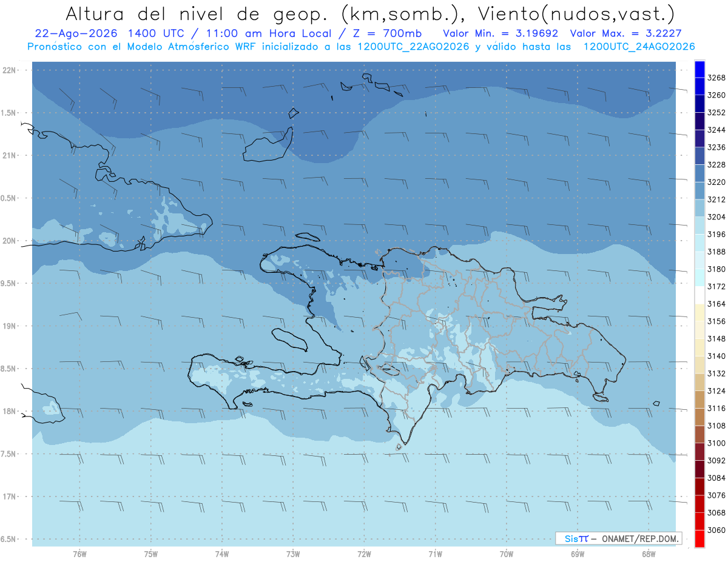Click the '1200UTC_24AGO2026' valid-until text

[x=639, y=47]
